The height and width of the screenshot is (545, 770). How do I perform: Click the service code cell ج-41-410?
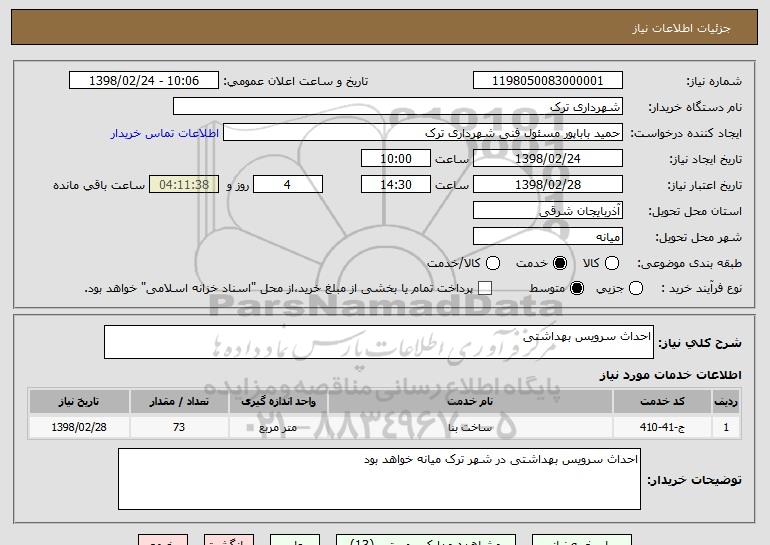(x=662, y=427)
